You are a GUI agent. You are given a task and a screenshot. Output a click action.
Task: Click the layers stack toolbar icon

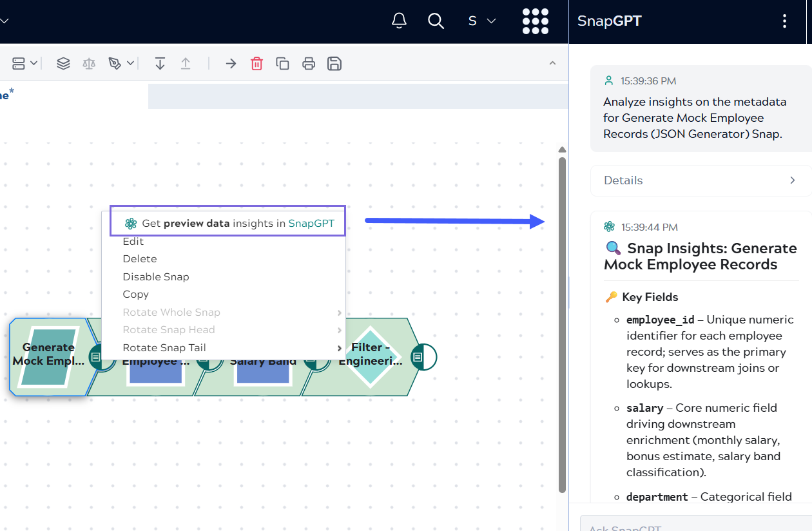click(x=63, y=63)
